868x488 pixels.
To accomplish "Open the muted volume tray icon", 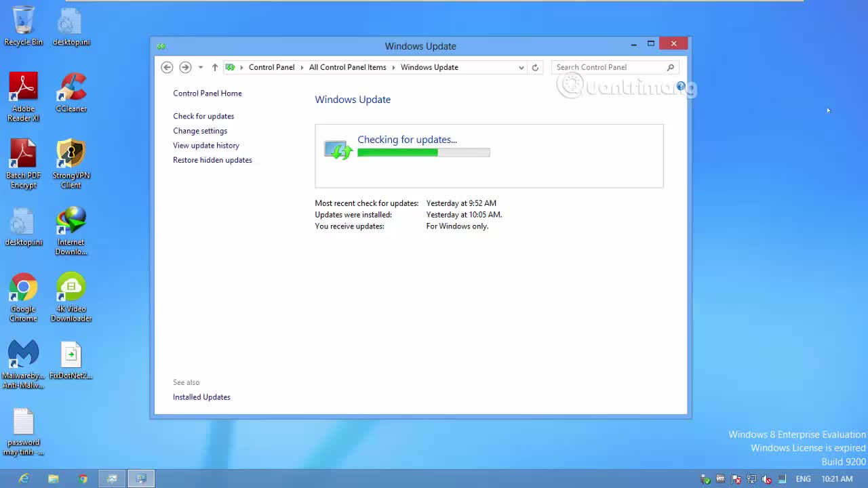I will tap(766, 479).
